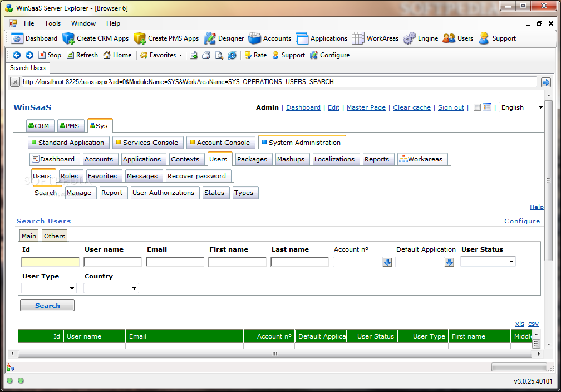Navigate to URL with the go arrow
The height and width of the screenshot is (392, 561).
pyautogui.click(x=546, y=82)
